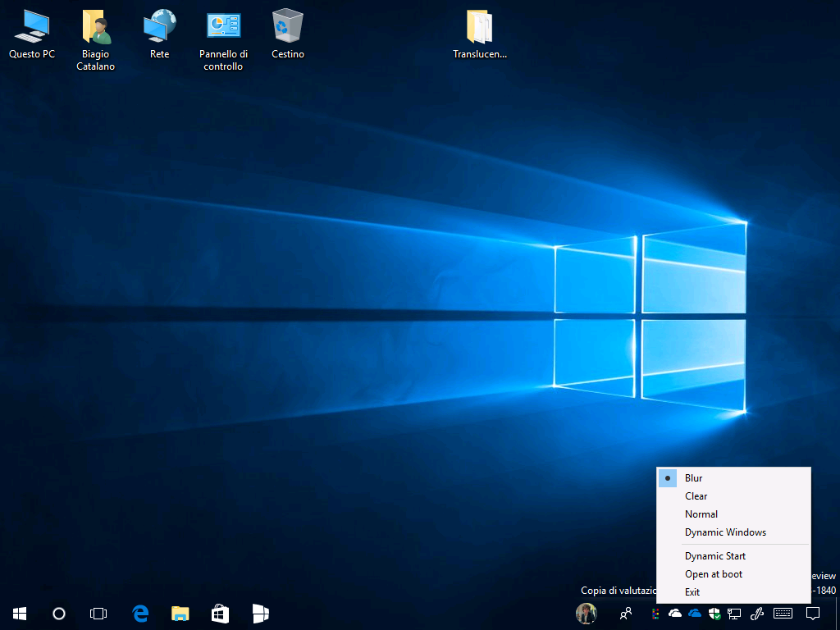Click the white window-pane app icon in taskbar
Screen dimensions: 840x630
(x=260, y=614)
